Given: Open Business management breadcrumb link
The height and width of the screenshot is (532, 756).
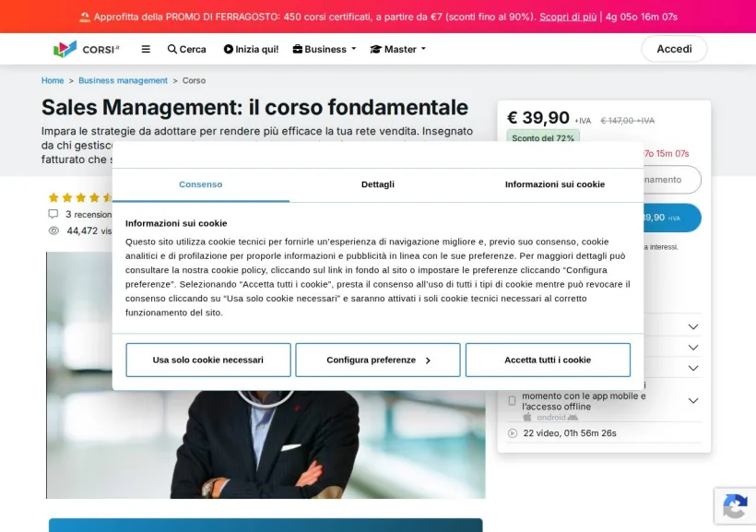Looking at the screenshot, I should point(123,80).
